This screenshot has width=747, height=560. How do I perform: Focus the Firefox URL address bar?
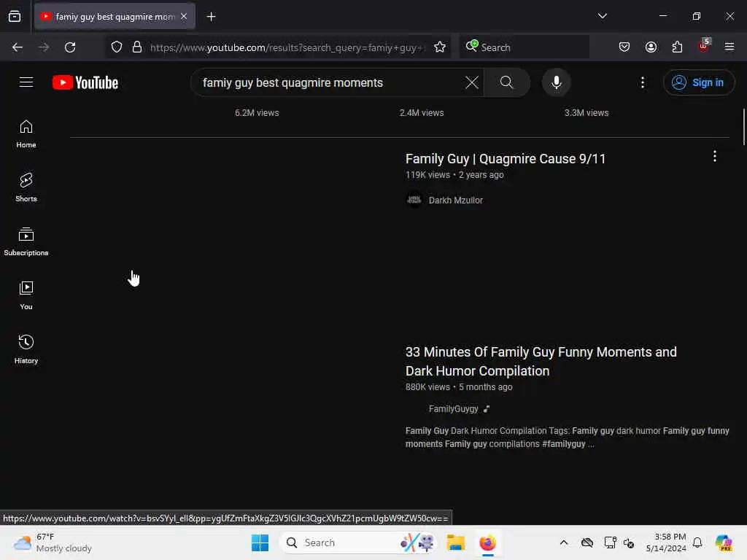[x=286, y=47]
